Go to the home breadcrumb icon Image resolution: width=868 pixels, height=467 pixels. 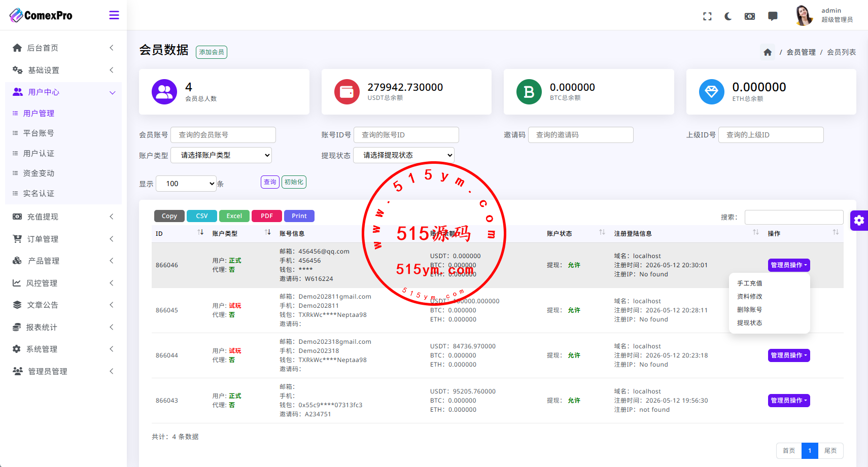pos(768,52)
